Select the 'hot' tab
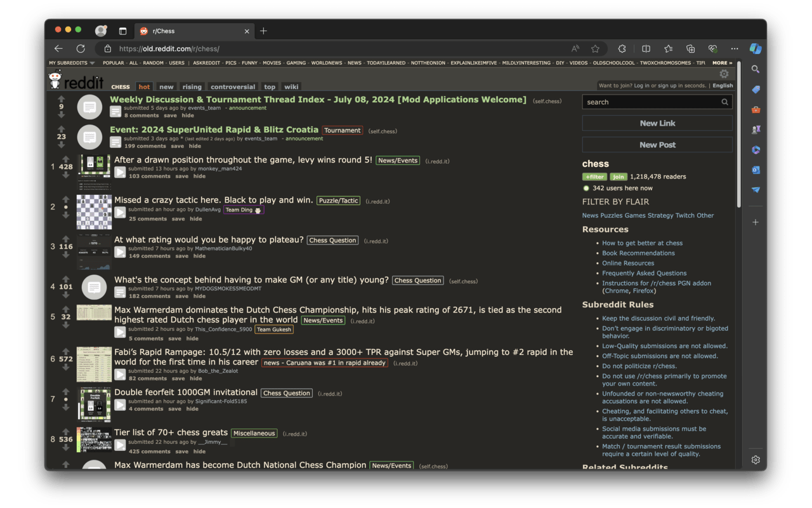 pyautogui.click(x=144, y=87)
